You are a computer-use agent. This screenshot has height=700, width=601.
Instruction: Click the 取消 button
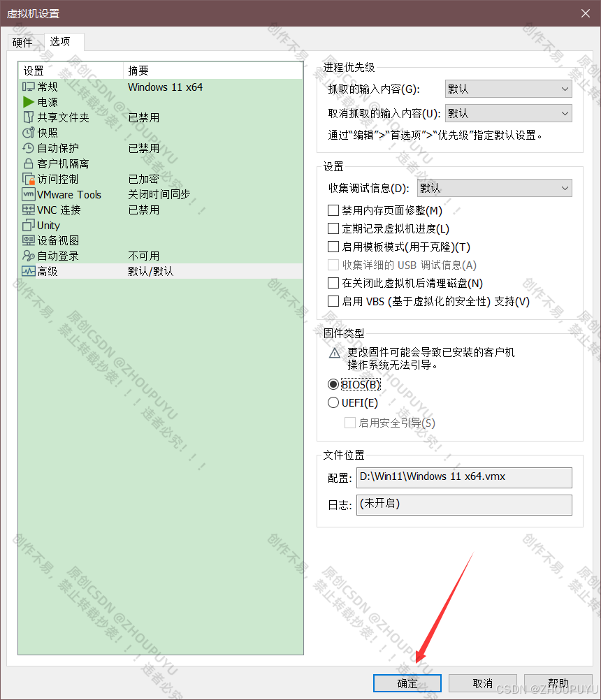pyautogui.click(x=483, y=683)
